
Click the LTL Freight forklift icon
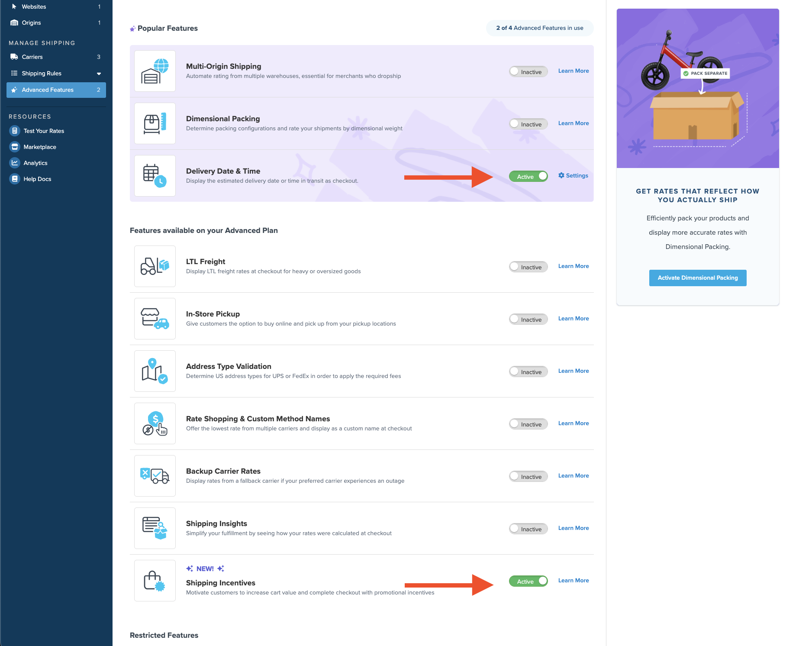click(x=155, y=266)
